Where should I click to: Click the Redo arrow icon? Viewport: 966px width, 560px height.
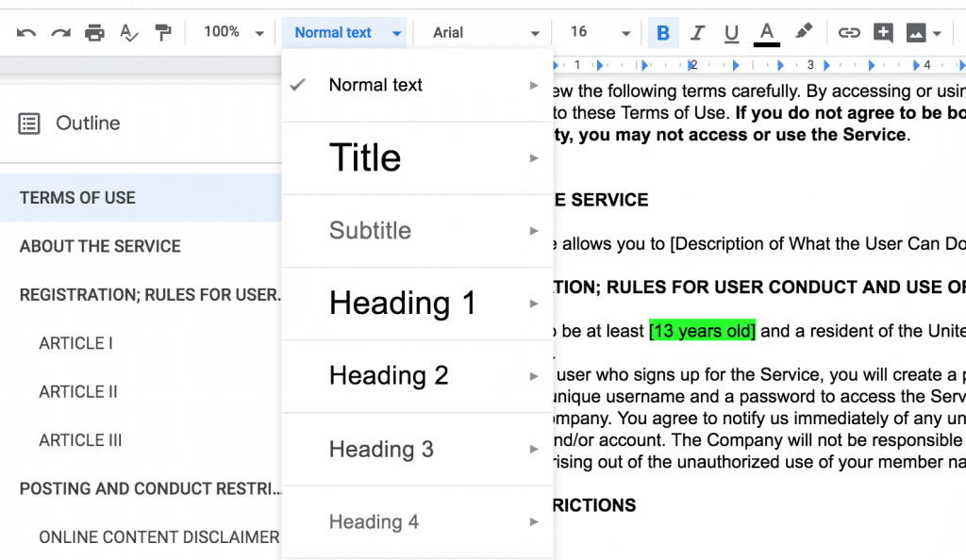pos(60,33)
